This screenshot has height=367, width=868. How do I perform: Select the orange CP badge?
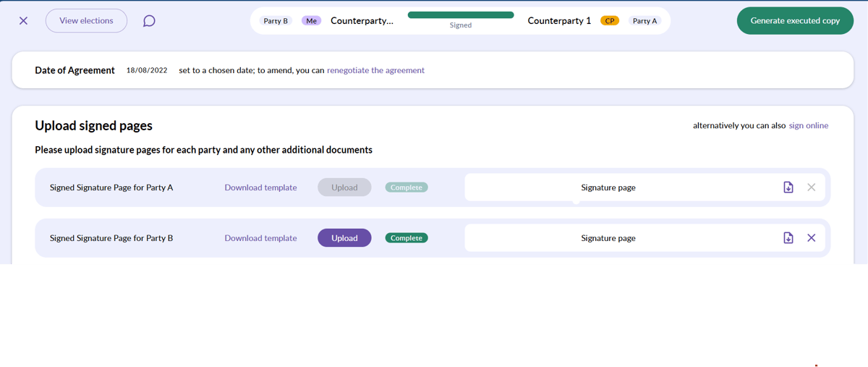pyautogui.click(x=610, y=21)
